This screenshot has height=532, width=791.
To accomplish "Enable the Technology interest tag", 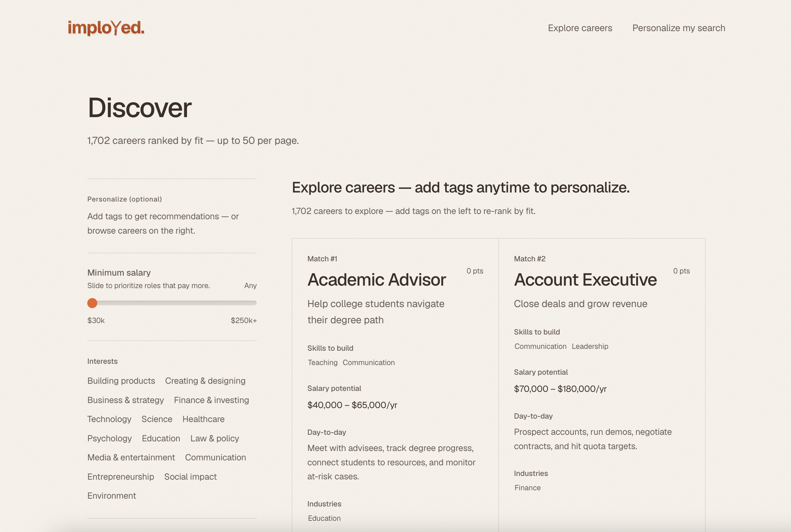I will click(109, 419).
